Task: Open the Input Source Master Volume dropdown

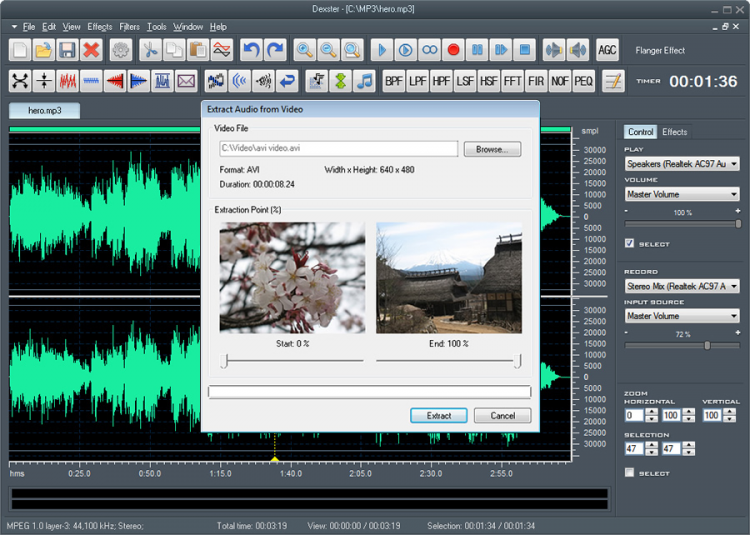Action: point(681,316)
